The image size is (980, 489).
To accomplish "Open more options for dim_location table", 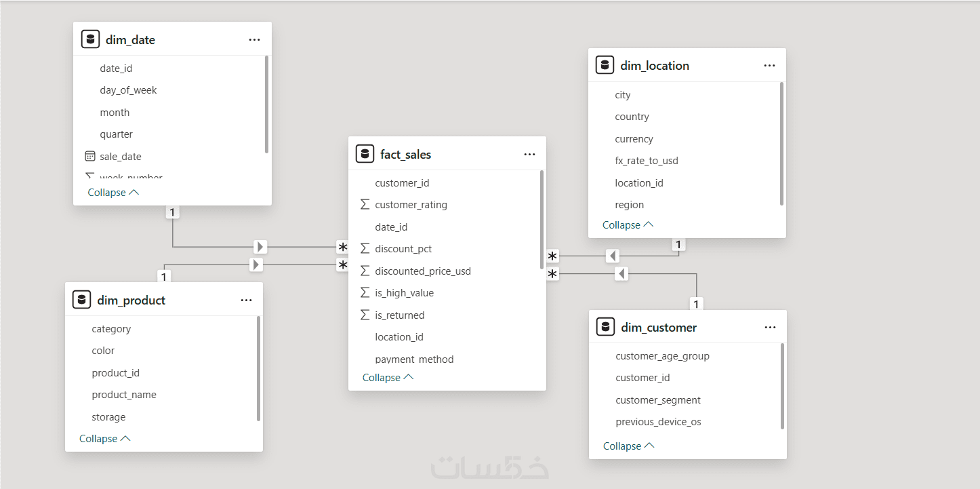I will point(769,66).
